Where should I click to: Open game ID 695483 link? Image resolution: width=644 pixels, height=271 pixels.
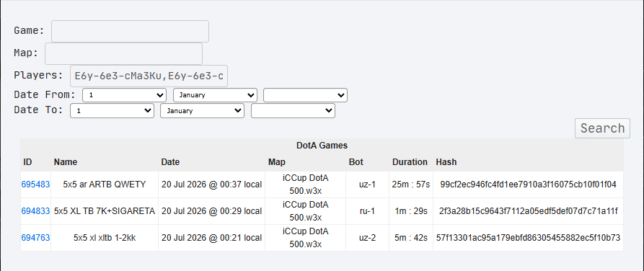36,185
